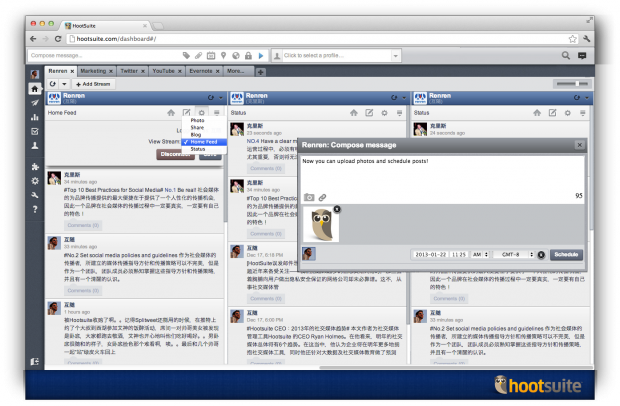Click the schedule date field 2013-01-22
This screenshot has height=406, width=620.
click(x=430, y=255)
